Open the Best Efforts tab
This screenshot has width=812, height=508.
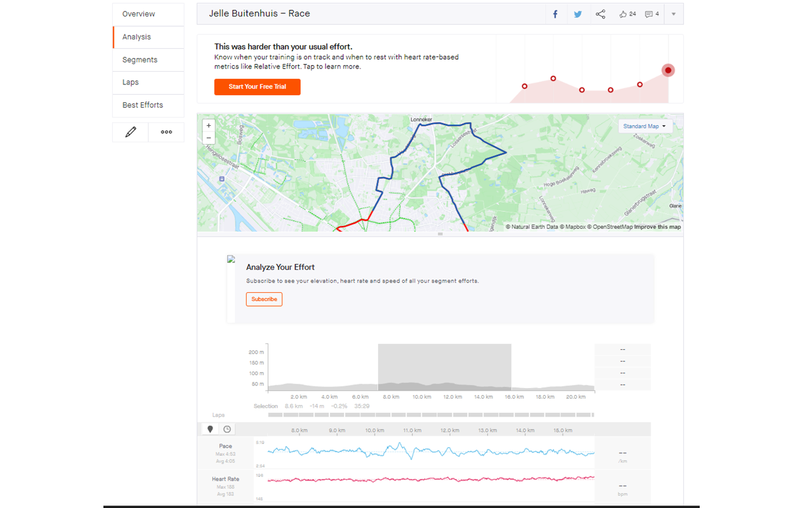(148, 105)
